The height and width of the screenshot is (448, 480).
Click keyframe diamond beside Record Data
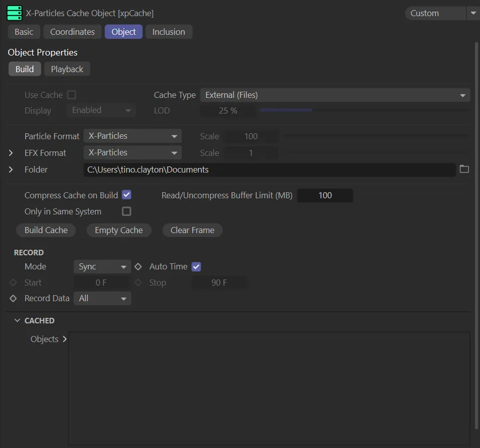click(x=13, y=299)
